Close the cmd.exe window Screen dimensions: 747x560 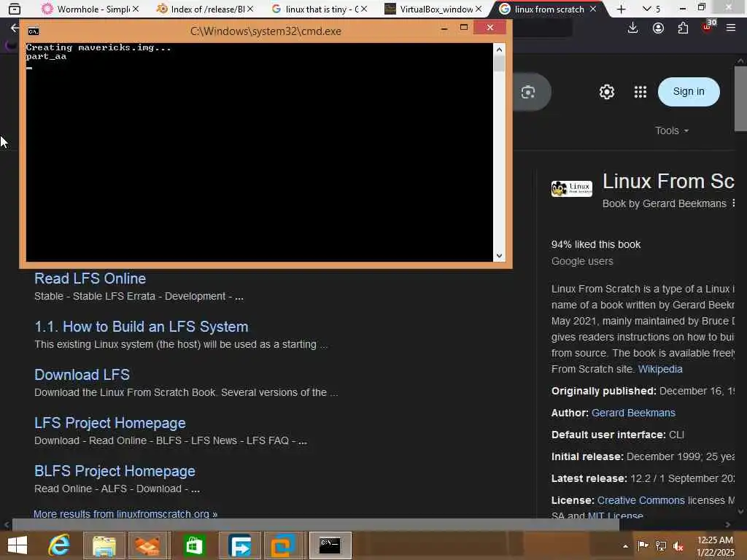tap(489, 28)
